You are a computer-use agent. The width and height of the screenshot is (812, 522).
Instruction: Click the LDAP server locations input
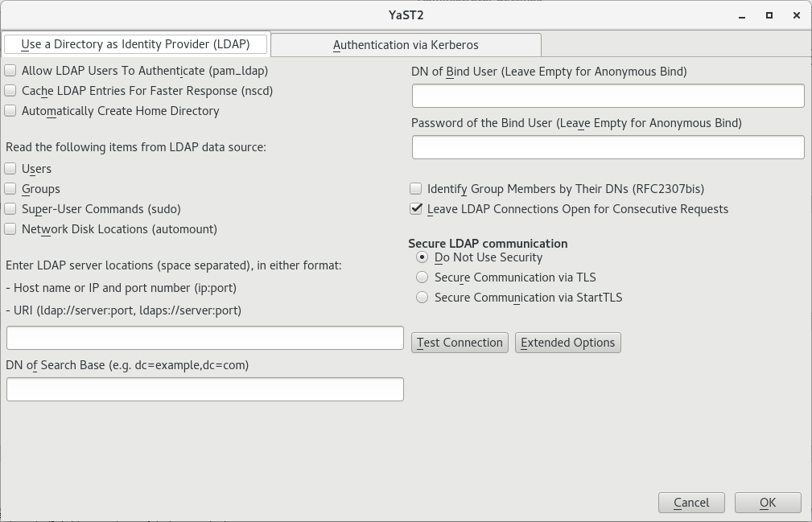(204, 338)
